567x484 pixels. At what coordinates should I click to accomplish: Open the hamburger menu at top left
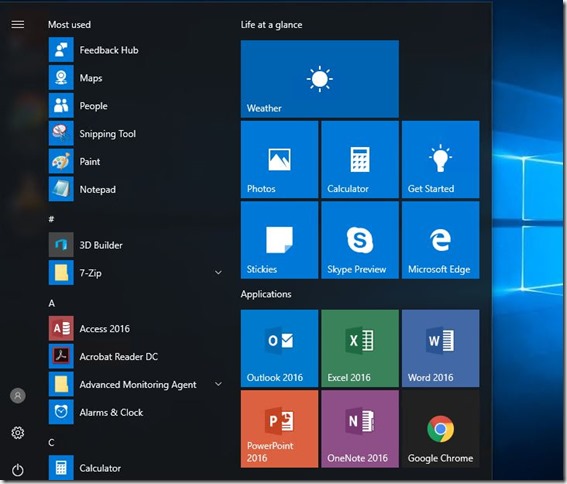[17, 25]
